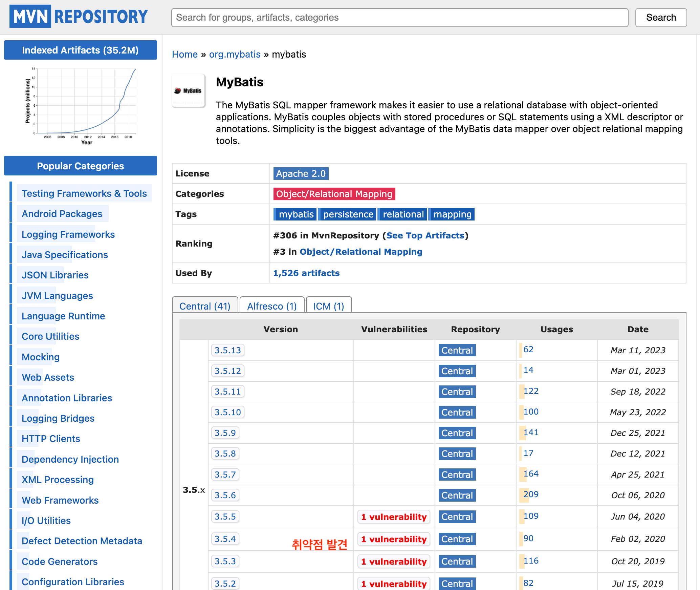Select the Apache 2.0 license badge

pos(301,174)
